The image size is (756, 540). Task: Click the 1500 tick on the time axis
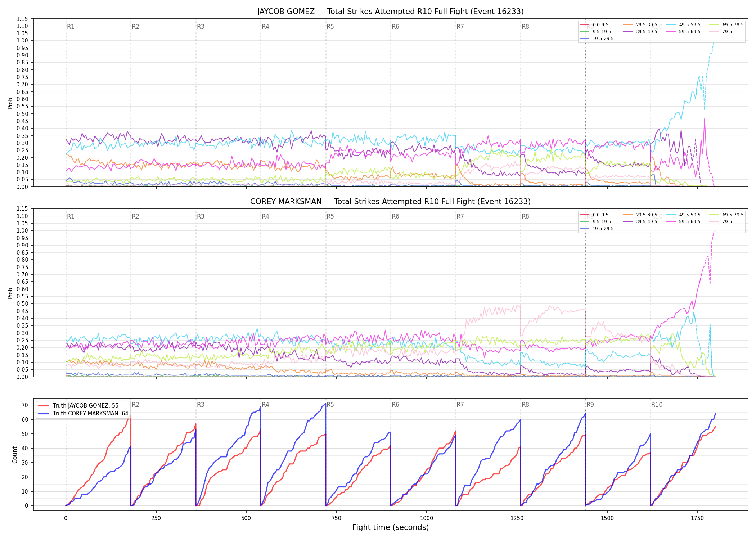pyautogui.click(x=607, y=518)
